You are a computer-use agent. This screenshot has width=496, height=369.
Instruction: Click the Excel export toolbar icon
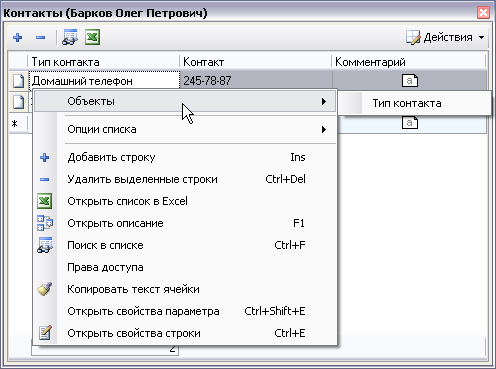pyautogui.click(x=92, y=37)
